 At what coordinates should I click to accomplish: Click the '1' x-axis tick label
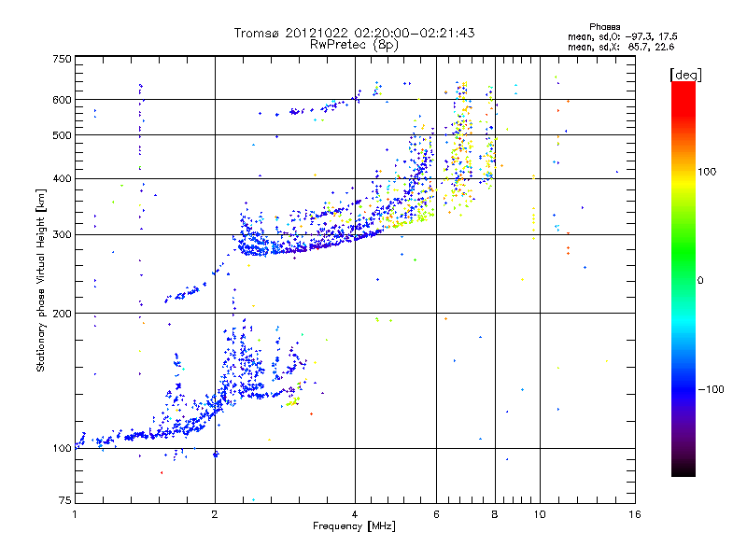(x=75, y=514)
